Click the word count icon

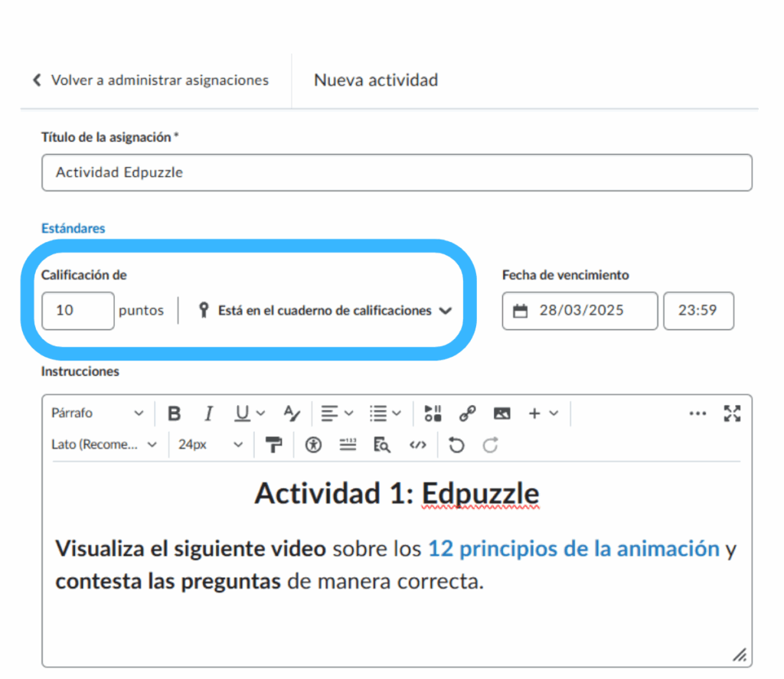[348, 446]
